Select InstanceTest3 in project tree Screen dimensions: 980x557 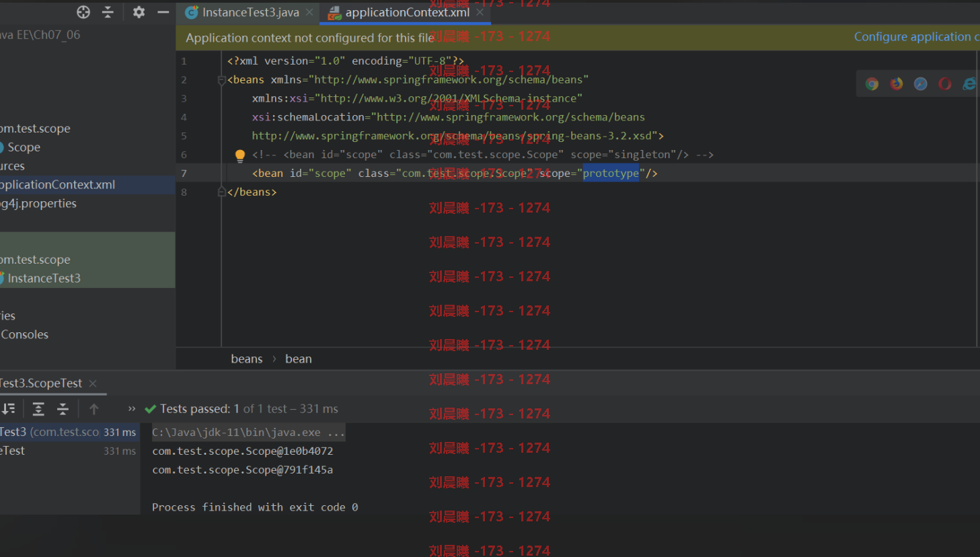[x=44, y=278]
